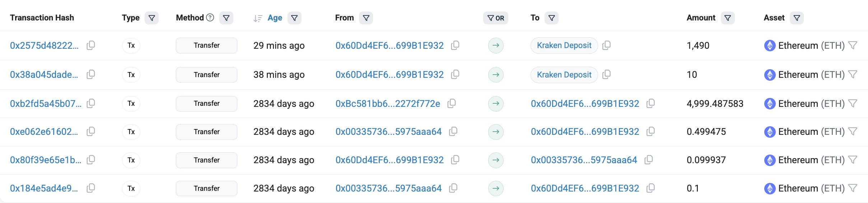Open the Amount column filter
The width and height of the screenshot is (868, 203).
(x=728, y=18)
